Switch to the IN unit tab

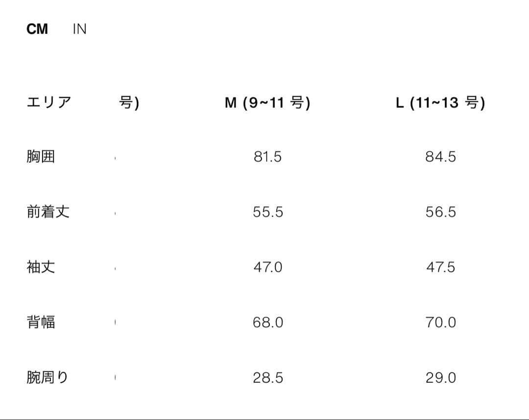79,29
